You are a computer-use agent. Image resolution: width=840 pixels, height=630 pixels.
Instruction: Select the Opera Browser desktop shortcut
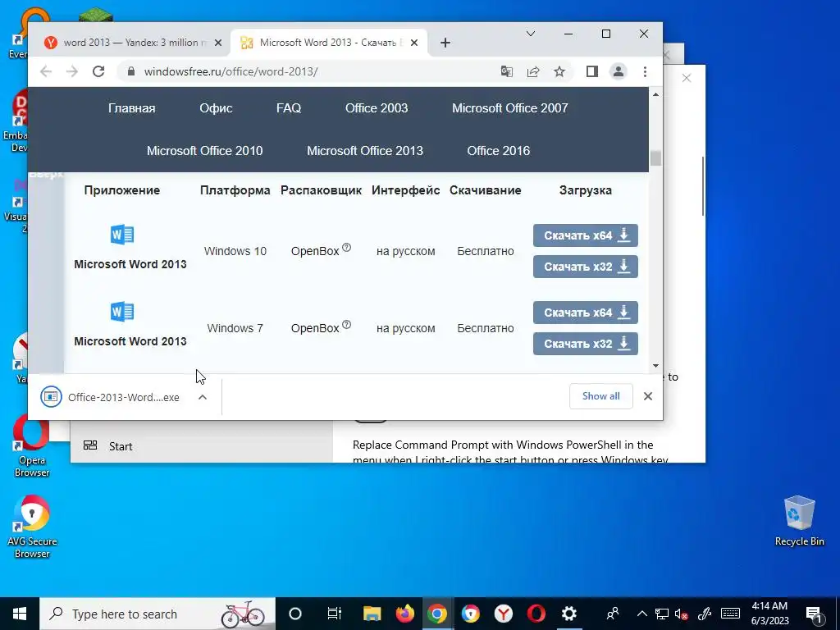click(32, 445)
